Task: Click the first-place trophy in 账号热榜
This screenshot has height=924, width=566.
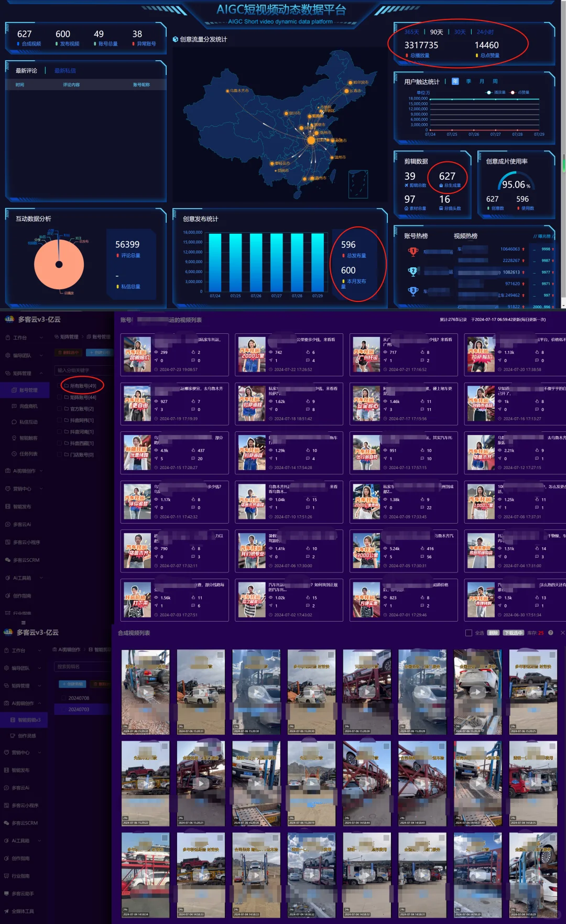Action: (413, 252)
